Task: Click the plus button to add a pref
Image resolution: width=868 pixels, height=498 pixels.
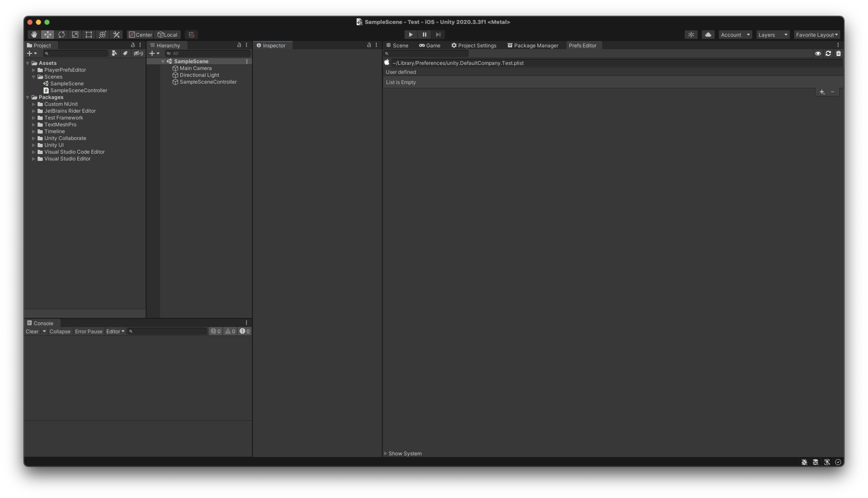Action: [822, 92]
